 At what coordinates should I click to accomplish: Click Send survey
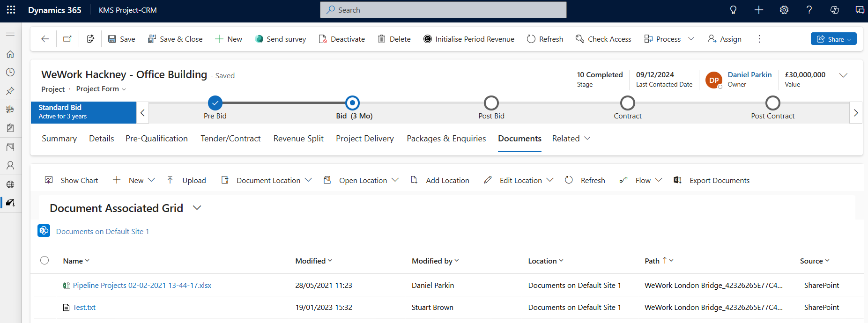[x=280, y=39]
